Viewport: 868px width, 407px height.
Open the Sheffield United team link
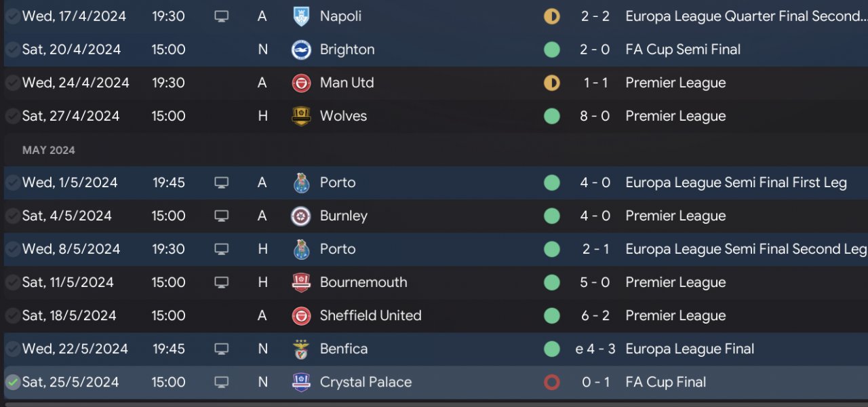(370, 315)
